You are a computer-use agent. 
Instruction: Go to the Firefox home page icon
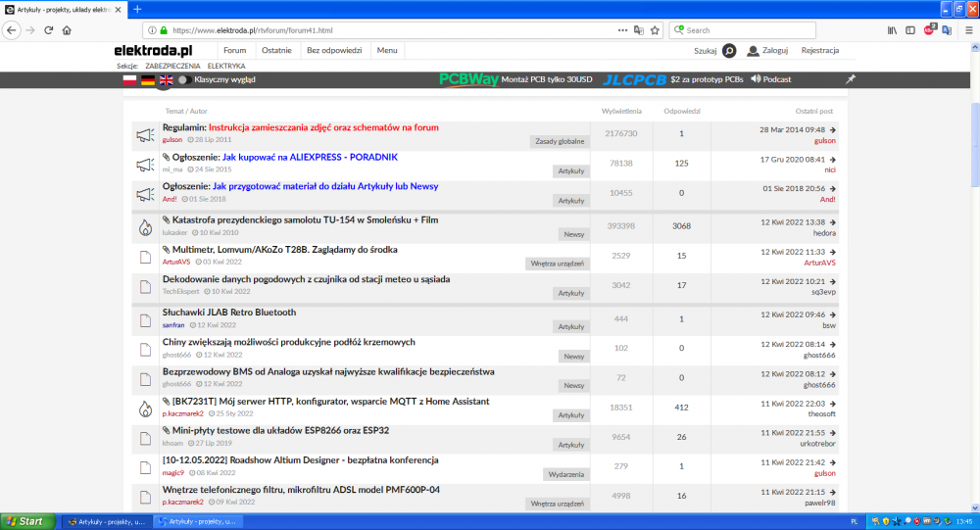[68, 30]
